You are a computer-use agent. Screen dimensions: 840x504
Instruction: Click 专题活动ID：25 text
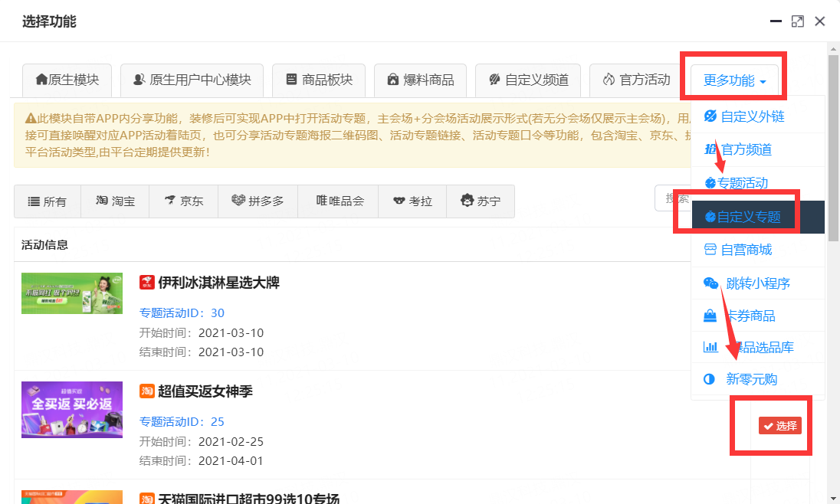click(x=182, y=421)
